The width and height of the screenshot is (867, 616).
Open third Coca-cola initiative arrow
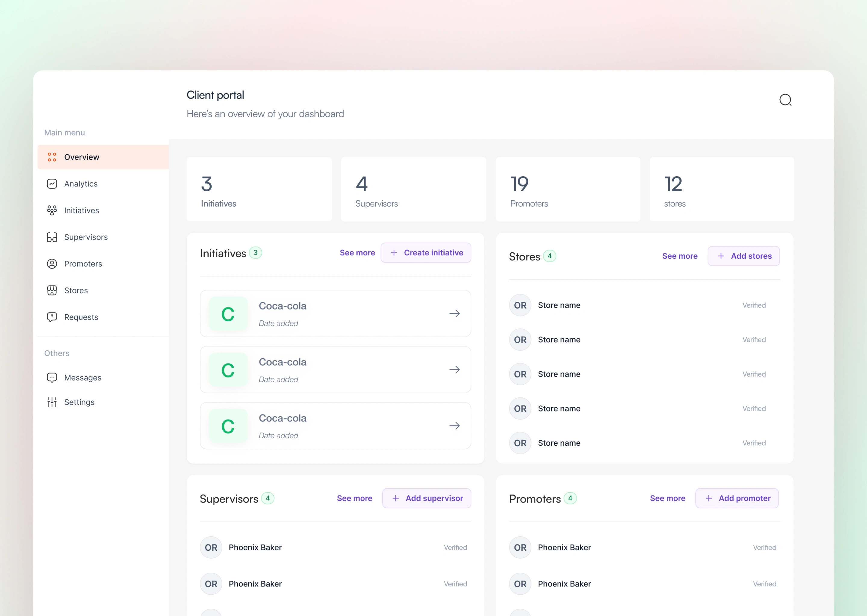coord(454,426)
